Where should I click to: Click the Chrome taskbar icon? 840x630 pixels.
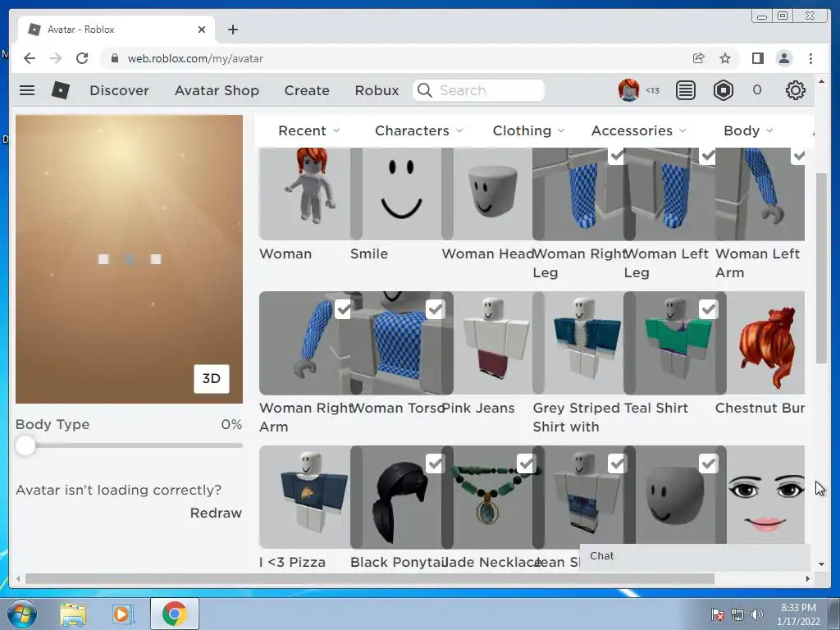click(174, 614)
